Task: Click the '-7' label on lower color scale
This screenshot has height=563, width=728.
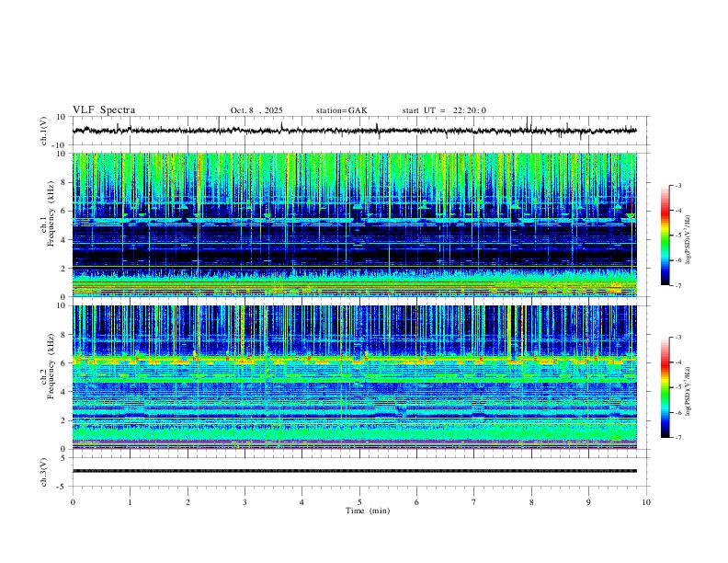Action: click(x=678, y=438)
